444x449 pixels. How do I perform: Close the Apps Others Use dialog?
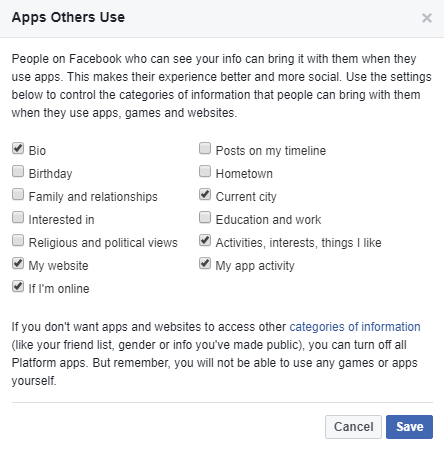click(427, 18)
